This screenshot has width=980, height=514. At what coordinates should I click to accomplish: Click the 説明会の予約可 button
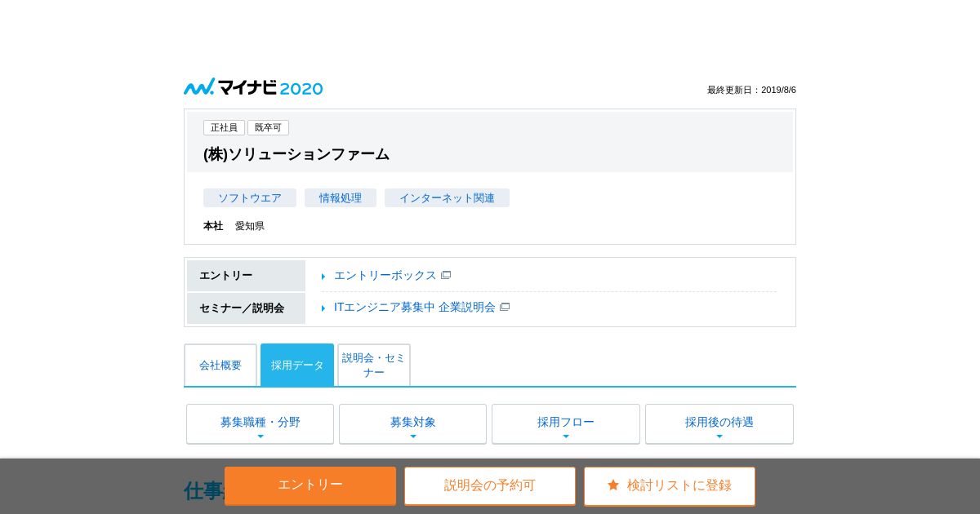pos(490,485)
